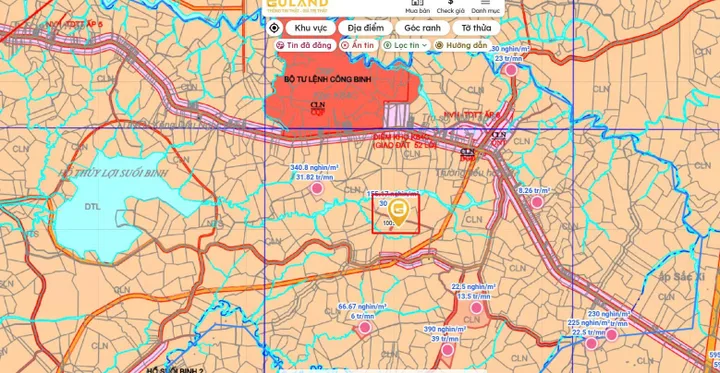
Task: Click the 66.67 nghìn/m² price label
Action: [x=362, y=306]
